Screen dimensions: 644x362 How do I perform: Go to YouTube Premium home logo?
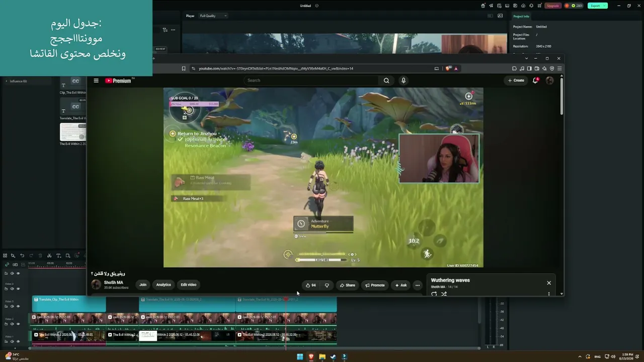click(x=118, y=80)
